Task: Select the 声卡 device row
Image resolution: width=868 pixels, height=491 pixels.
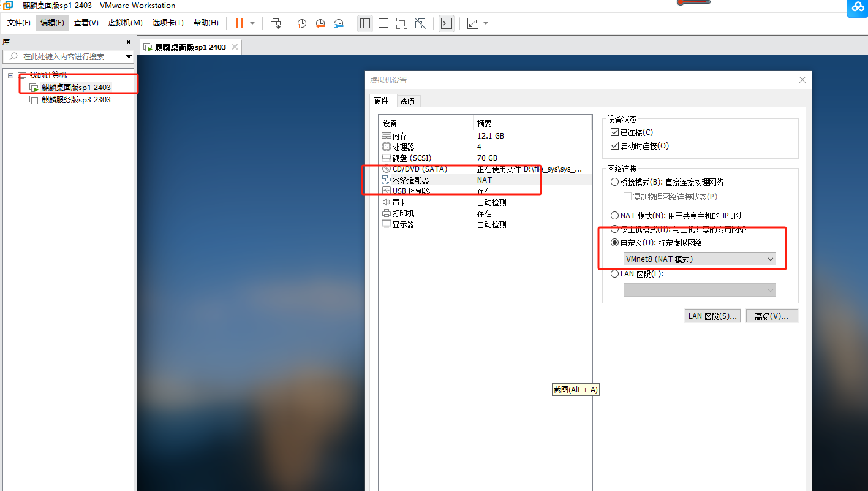Action: tap(485, 202)
